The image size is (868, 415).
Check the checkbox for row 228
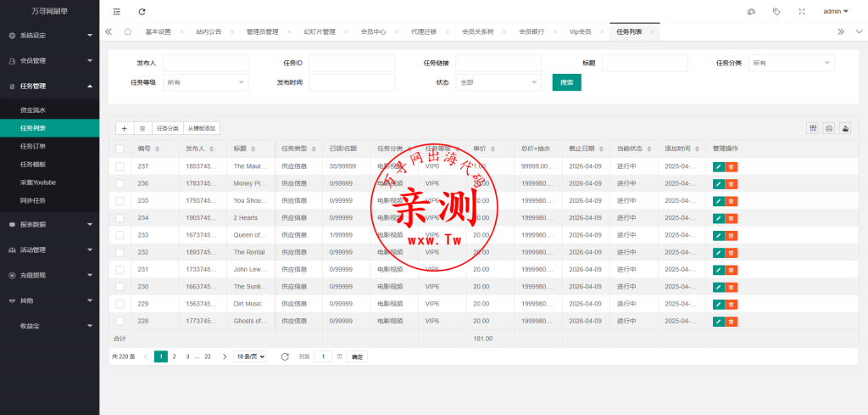tap(120, 322)
